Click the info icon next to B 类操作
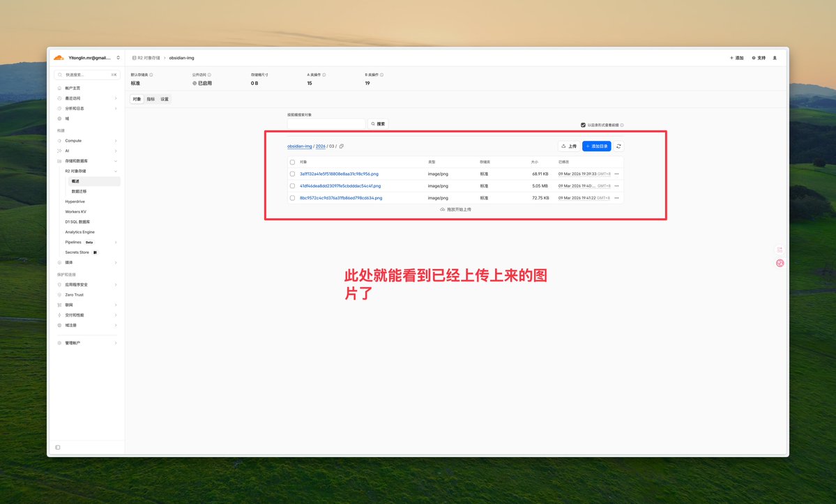 pos(382,75)
